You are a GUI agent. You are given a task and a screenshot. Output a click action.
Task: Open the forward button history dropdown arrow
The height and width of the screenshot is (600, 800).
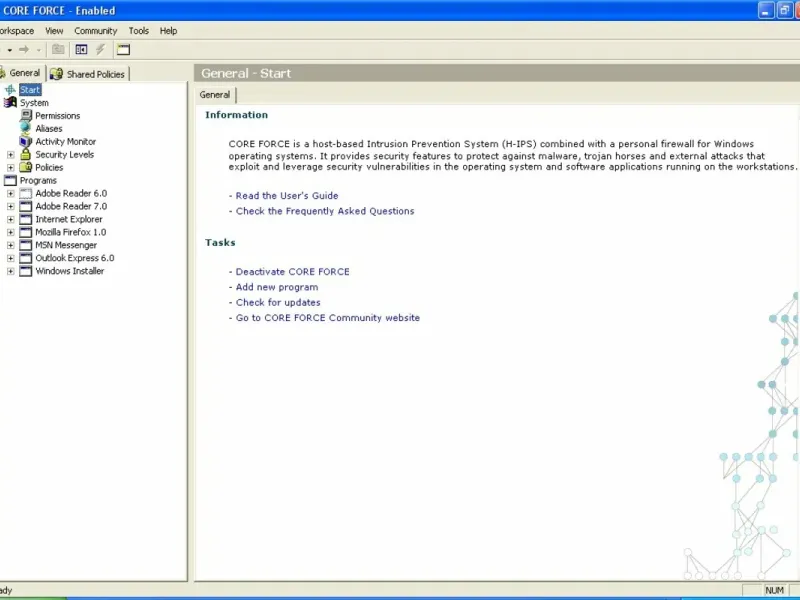click(38, 50)
